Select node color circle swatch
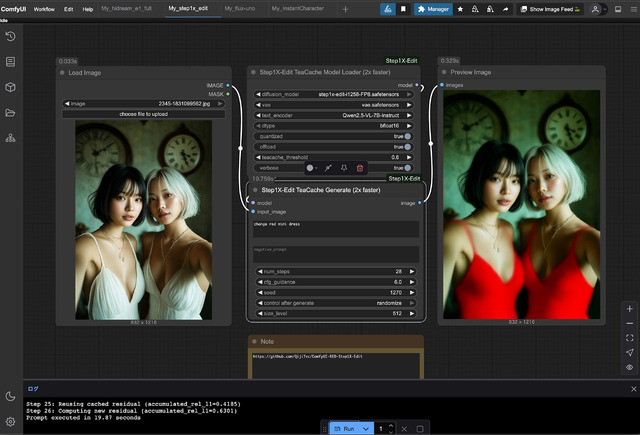The width and height of the screenshot is (640, 435). click(310, 168)
